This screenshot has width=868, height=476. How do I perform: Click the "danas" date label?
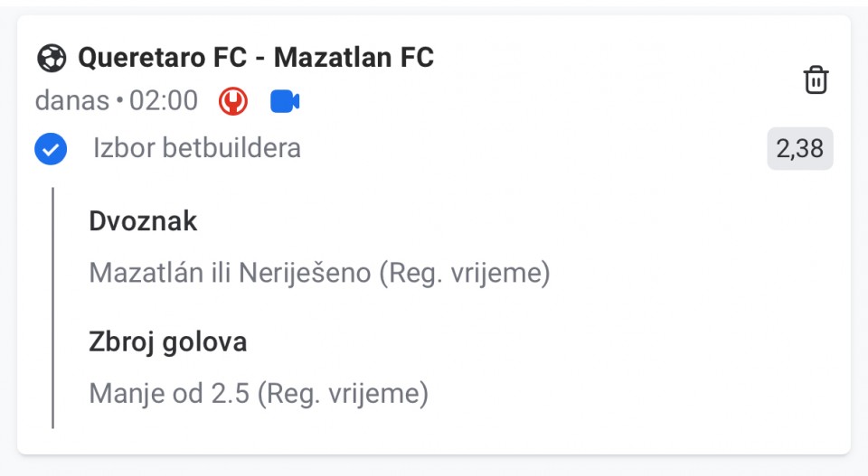point(72,101)
